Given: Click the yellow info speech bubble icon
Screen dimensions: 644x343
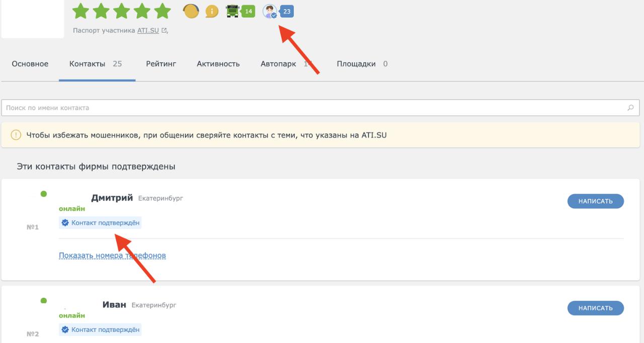Looking at the screenshot, I should point(212,11).
